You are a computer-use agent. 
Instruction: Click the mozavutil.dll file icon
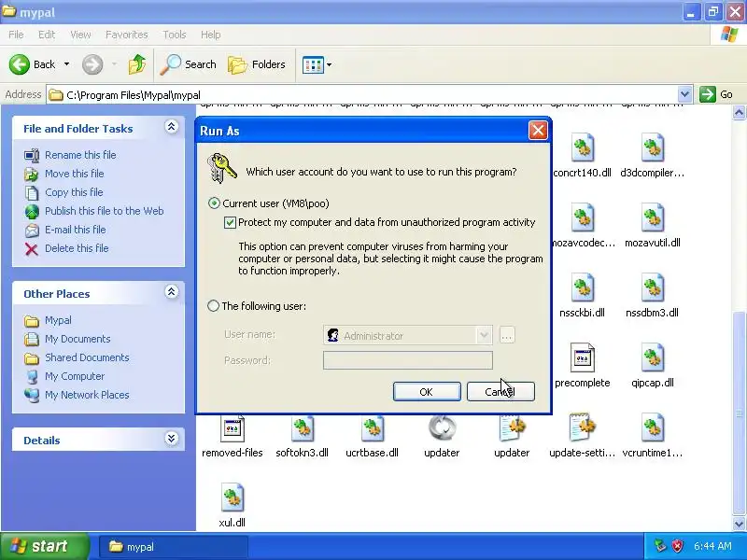coord(652,217)
